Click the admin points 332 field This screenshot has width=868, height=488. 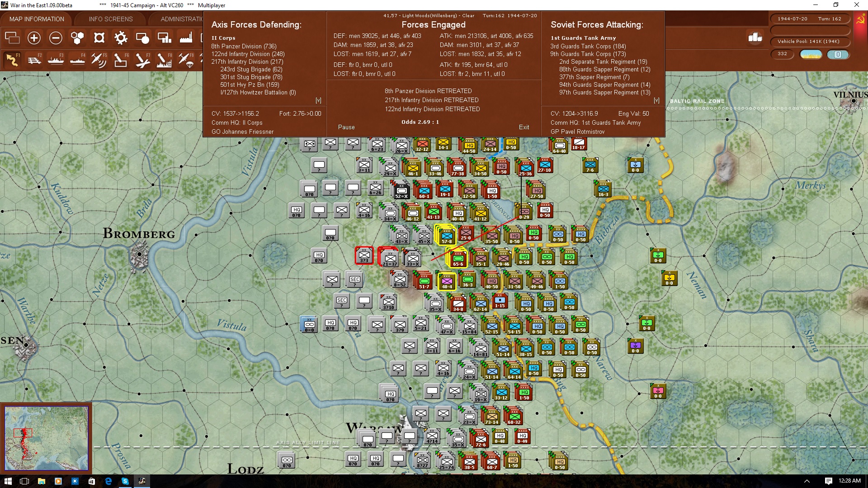[782, 54]
